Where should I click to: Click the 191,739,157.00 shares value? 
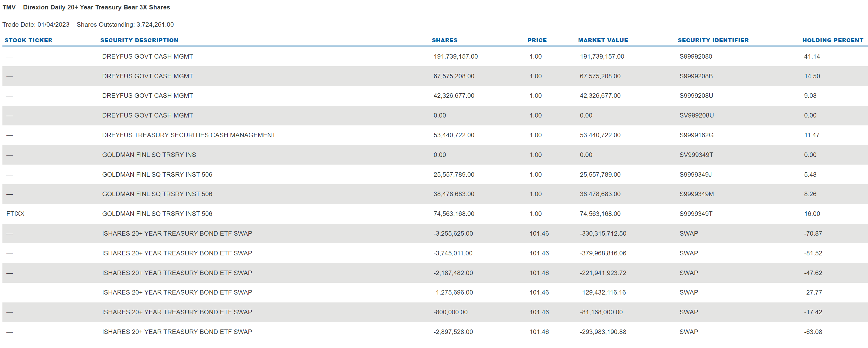pos(455,56)
